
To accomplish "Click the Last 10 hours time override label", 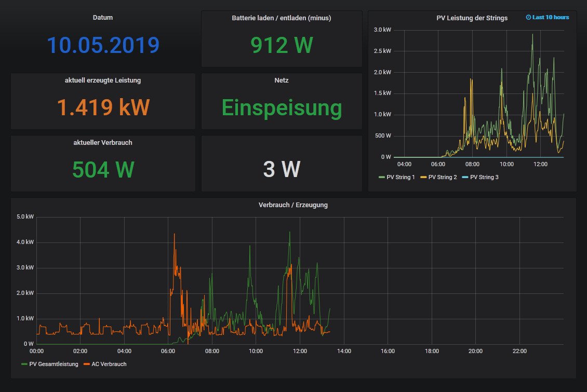I will 550,18.
